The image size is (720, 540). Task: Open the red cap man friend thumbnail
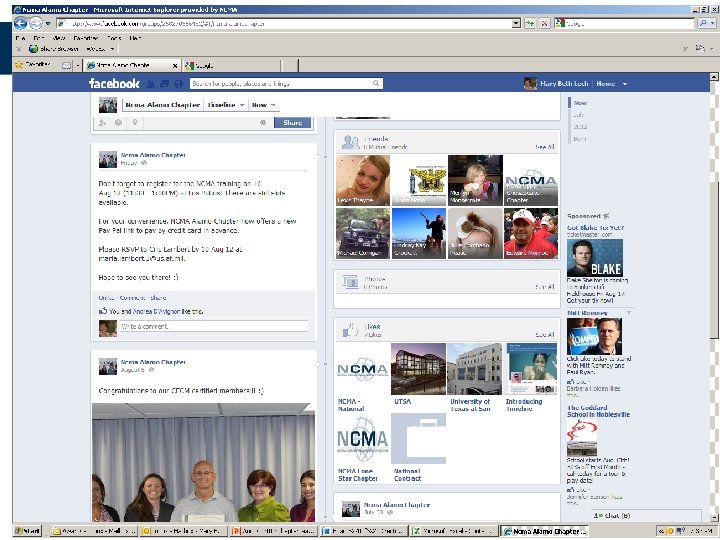(x=531, y=233)
